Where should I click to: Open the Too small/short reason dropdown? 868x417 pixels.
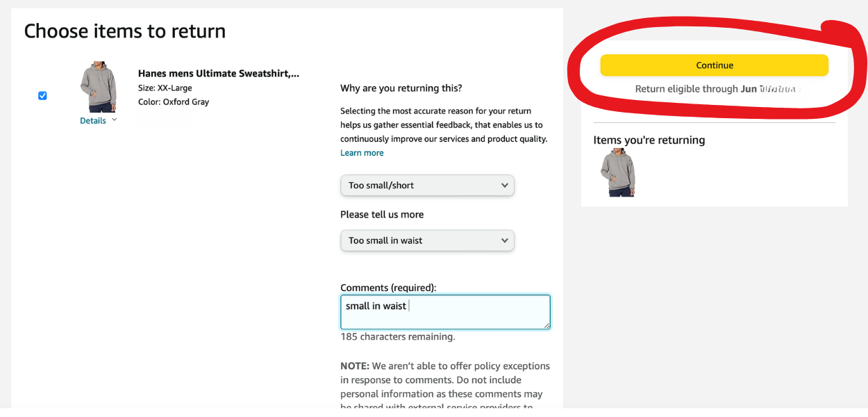tap(427, 186)
